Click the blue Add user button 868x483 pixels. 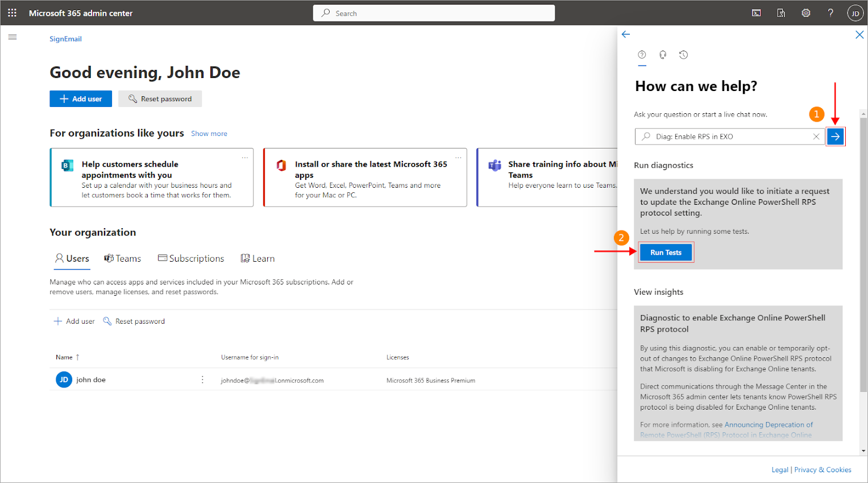[x=81, y=98]
